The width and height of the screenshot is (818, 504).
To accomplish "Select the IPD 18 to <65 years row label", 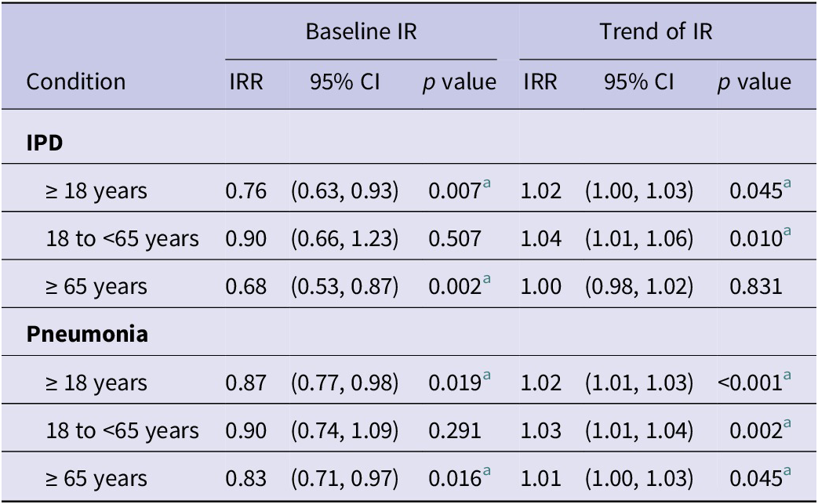I will point(122,239).
